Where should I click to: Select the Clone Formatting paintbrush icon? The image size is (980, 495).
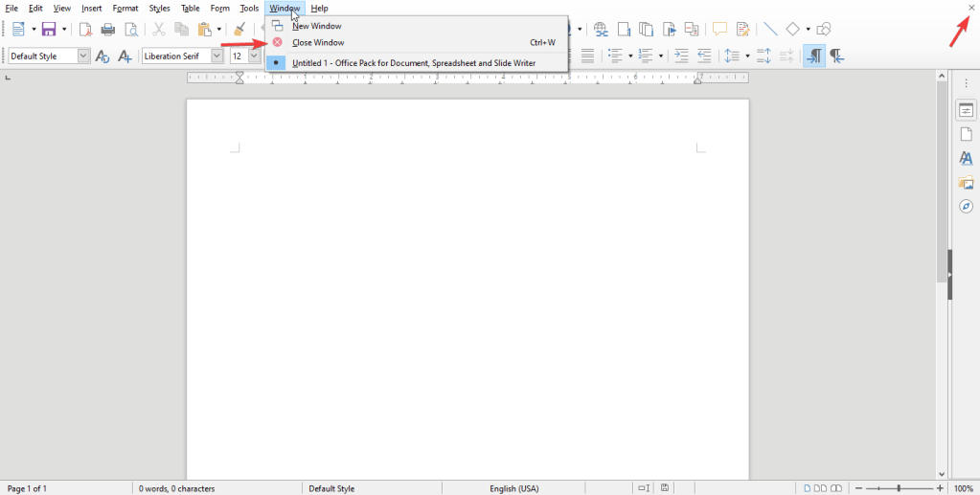click(x=239, y=30)
